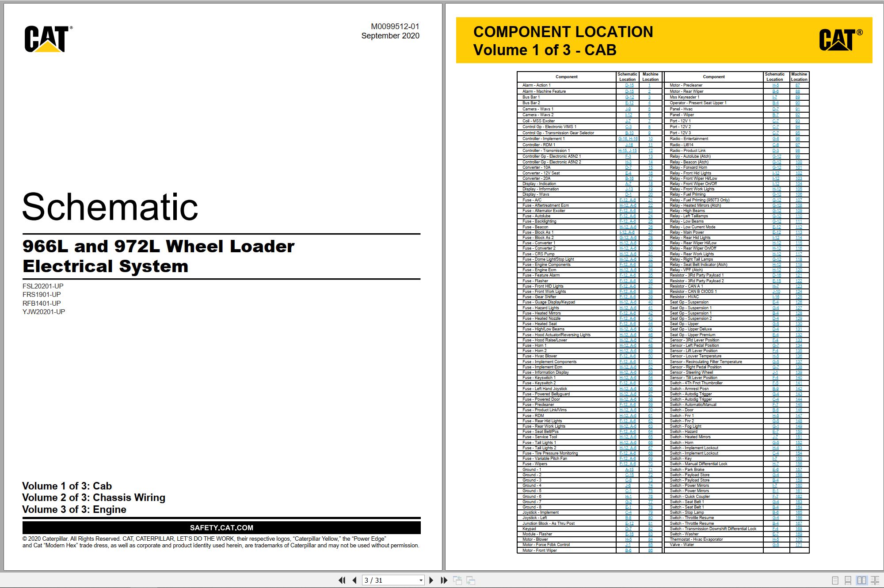This screenshot has width=884, height=588.
Task: Open machine location 171 for Valve - Water
Action: pyautogui.click(x=799, y=545)
